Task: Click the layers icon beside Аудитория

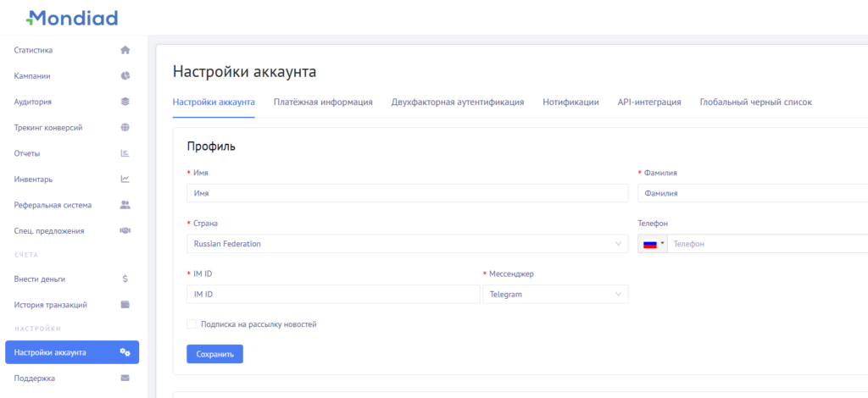Action: 125,102
